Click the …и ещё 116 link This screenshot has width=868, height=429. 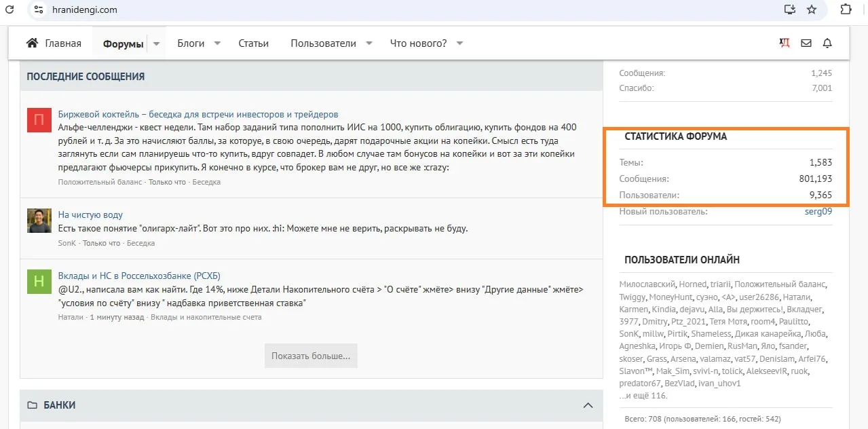pyautogui.click(x=643, y=395)
